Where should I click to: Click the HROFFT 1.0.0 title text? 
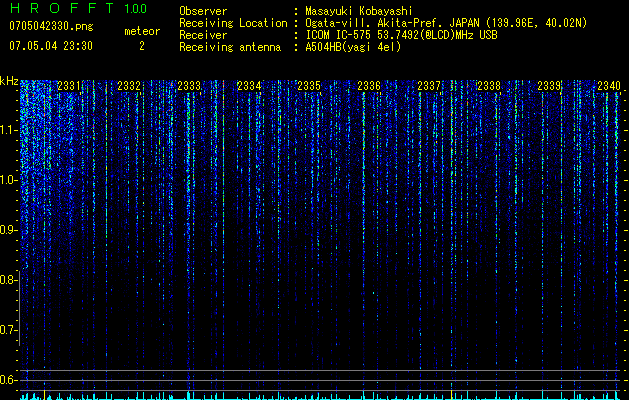[x=78, y=8]
